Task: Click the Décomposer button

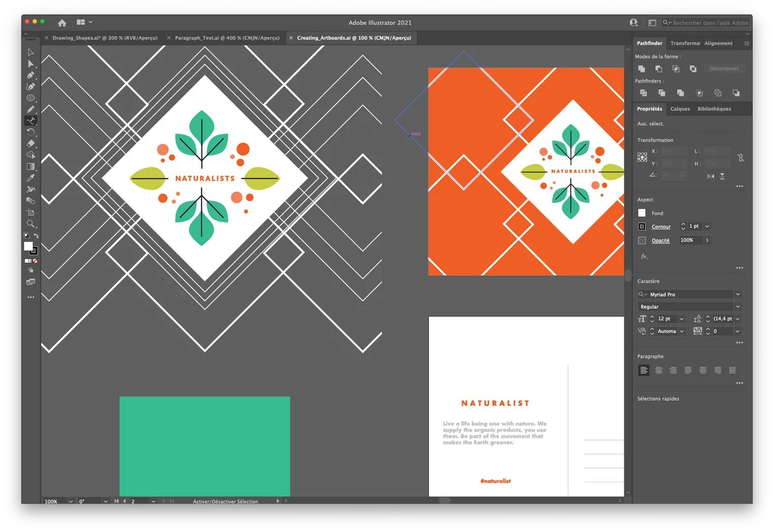Action: click(724, 68)
